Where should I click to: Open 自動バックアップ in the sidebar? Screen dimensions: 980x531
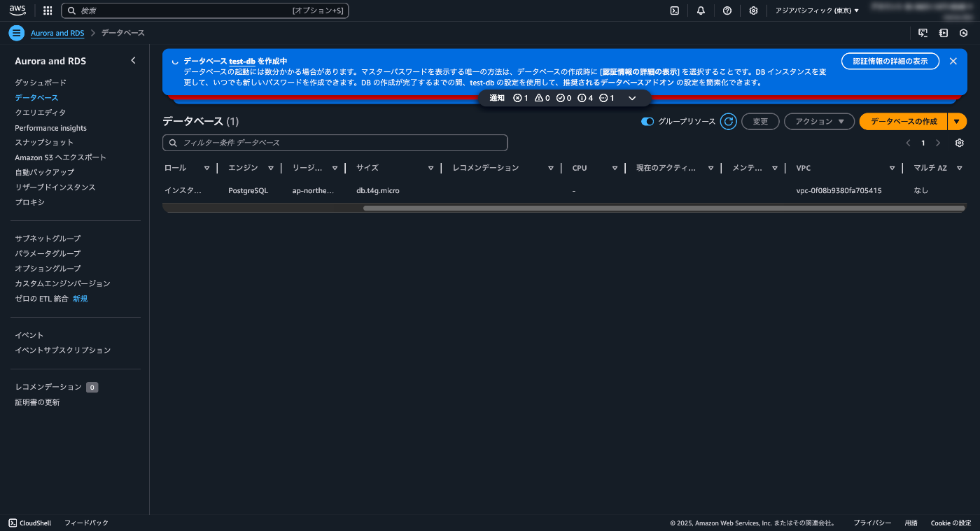[44, 172]
